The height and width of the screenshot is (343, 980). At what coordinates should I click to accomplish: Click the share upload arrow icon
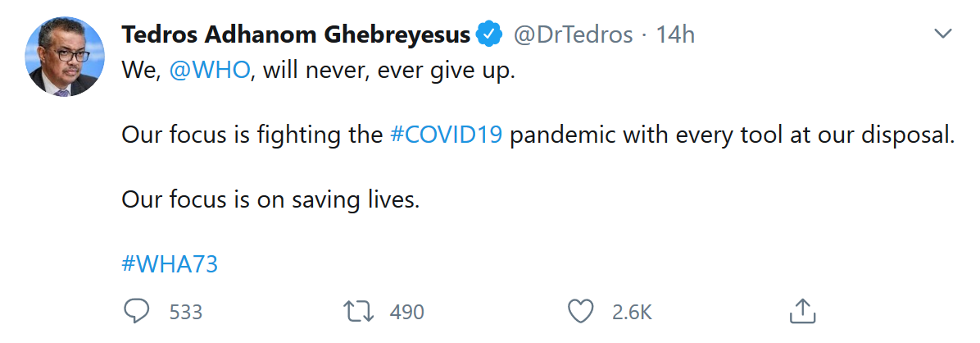[801, 311]
